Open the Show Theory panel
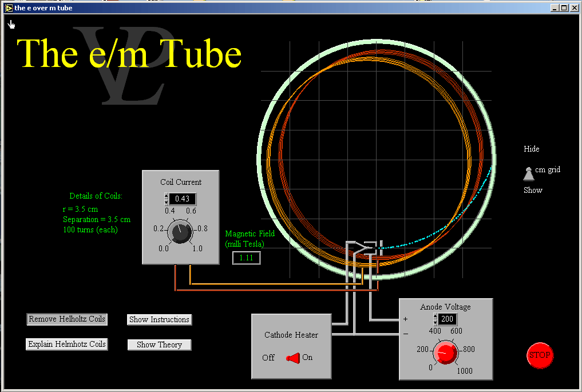582x392 pixels. coord(159,345)
